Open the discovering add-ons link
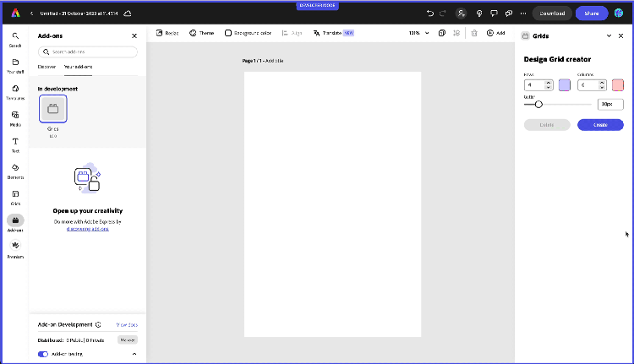The width and height of the screenshot is (634, 364). [87, 228]
